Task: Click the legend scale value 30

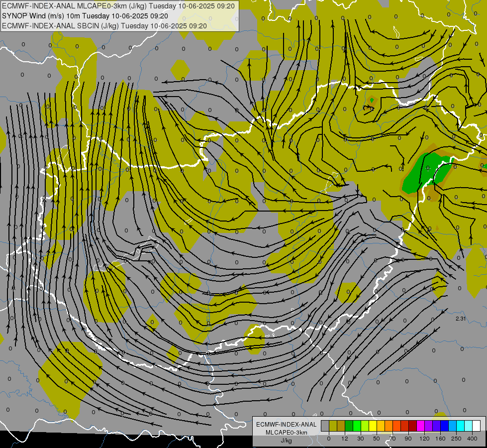Action: (x=361, y=439)
